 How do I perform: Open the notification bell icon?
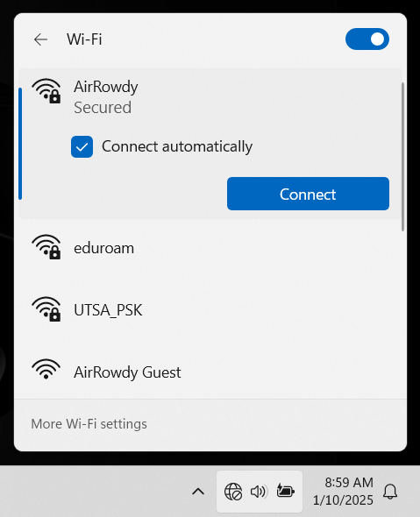[390, 492]
